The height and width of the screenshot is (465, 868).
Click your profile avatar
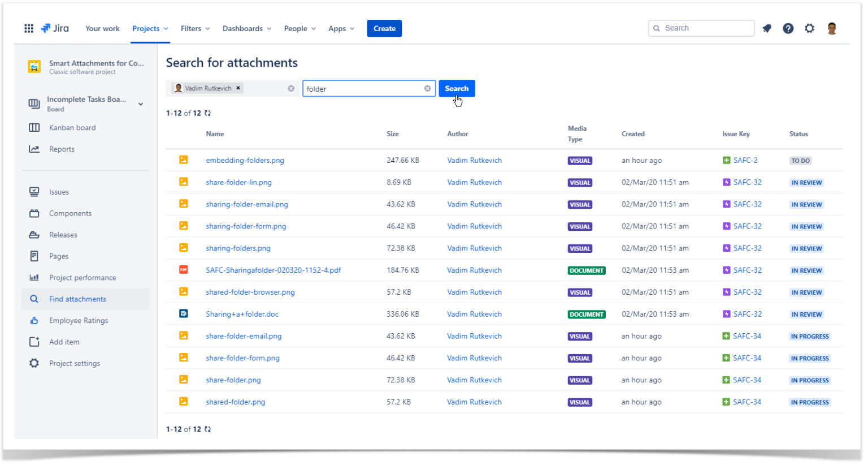pyautogui.click(x=832, y=28)
